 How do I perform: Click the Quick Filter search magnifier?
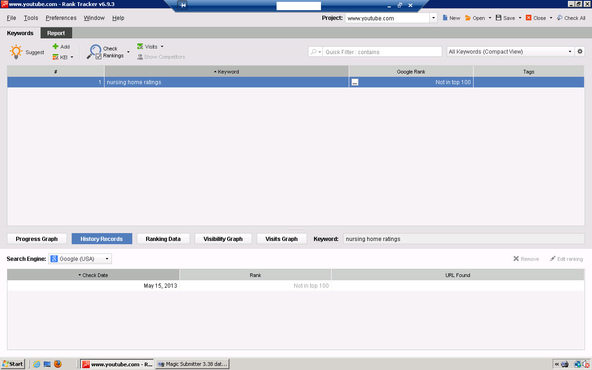pyautogui.click(x=313, y=52)
